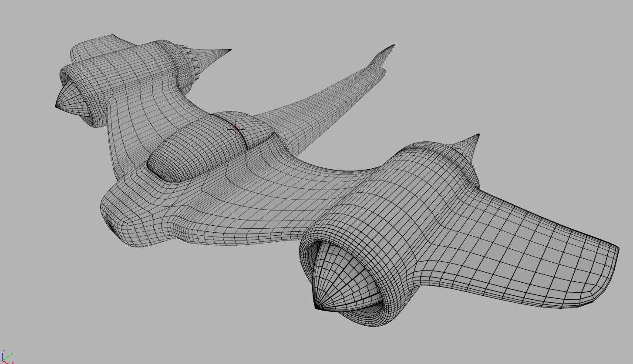Click the red X axis label
This screenshot has width=633, height=364.
(x=13, y=362)
